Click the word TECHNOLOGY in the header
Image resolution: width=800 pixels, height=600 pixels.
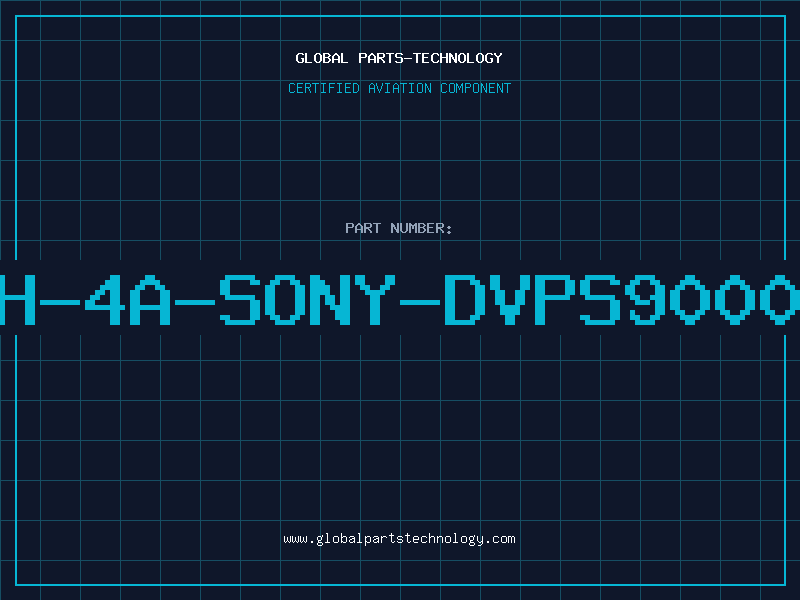pyautogui.click(x=458, y=58)
